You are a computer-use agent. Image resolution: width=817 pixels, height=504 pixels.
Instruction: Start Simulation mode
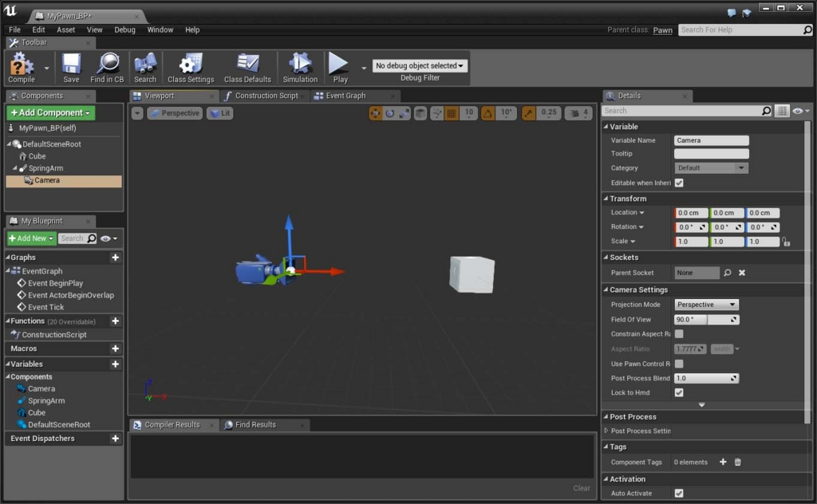coord(300,68)
